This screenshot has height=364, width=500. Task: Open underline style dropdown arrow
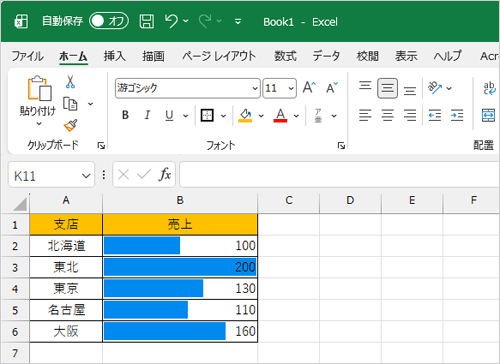[x=185, y=116]
